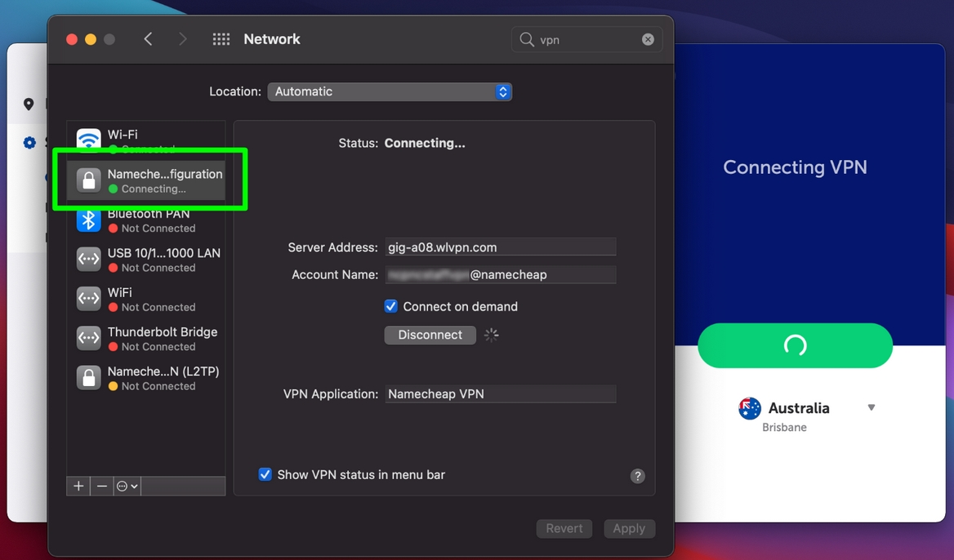This screenshot has height=560, width=954.
Task: Show all preferences grid icon
Action: (x=221, y=39)
